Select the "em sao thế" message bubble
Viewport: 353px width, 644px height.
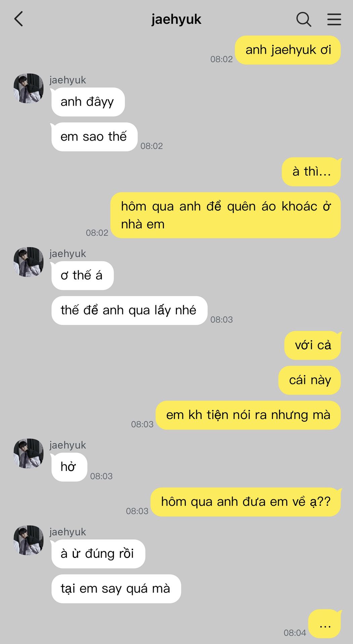[94, 137]
